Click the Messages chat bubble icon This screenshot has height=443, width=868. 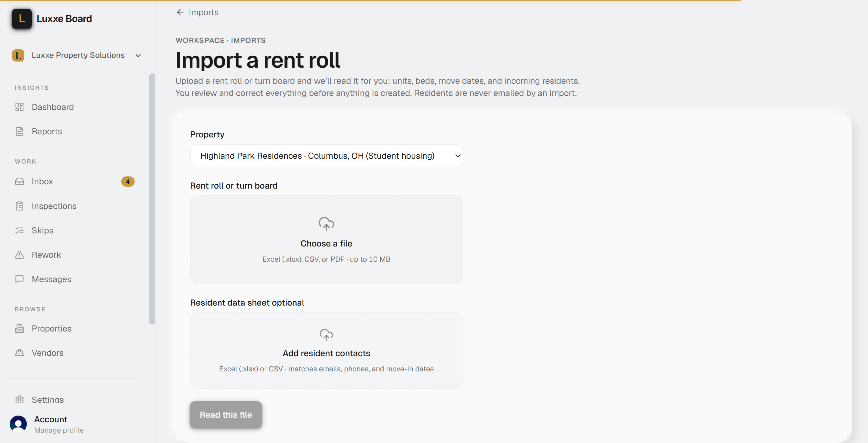point(19,279)
